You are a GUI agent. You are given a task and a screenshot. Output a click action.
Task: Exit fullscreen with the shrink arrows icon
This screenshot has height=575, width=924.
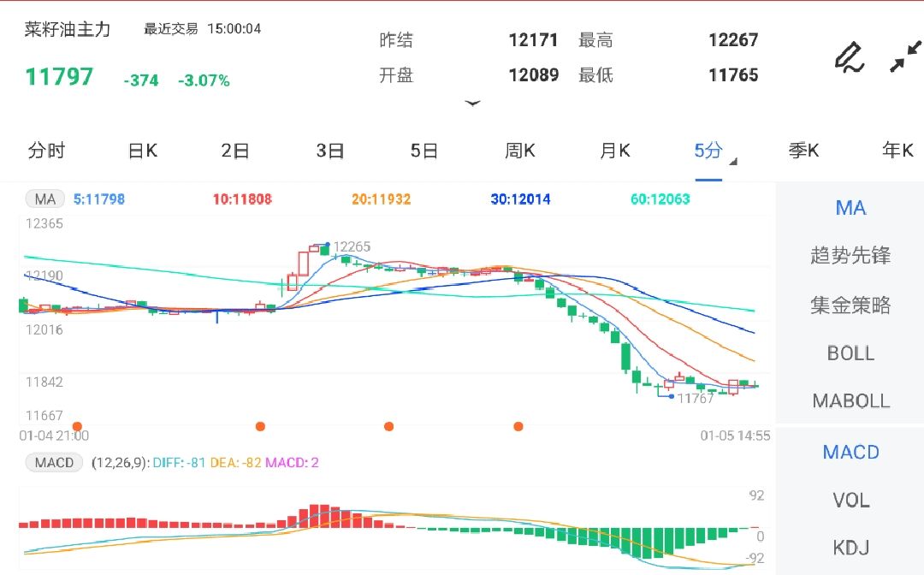coord(905,56)
